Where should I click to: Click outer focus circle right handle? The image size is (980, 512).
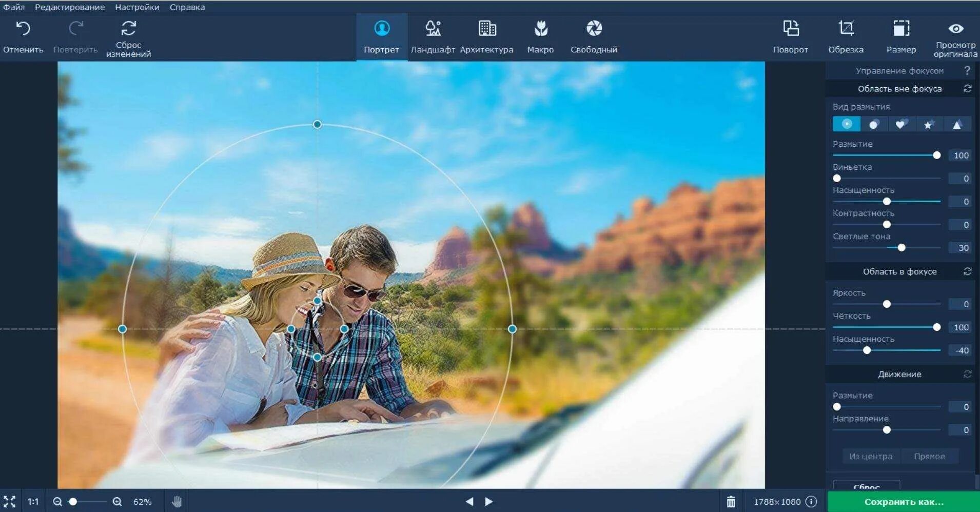coord(512,329)
